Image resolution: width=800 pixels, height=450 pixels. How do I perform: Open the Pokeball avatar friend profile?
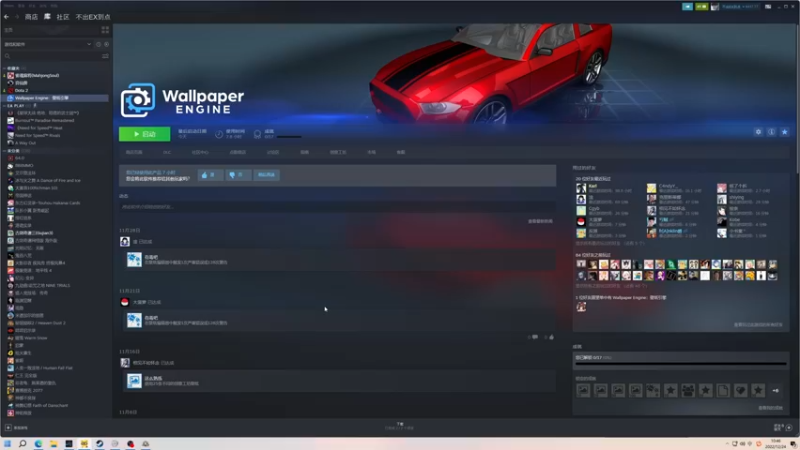pos(124,302)
